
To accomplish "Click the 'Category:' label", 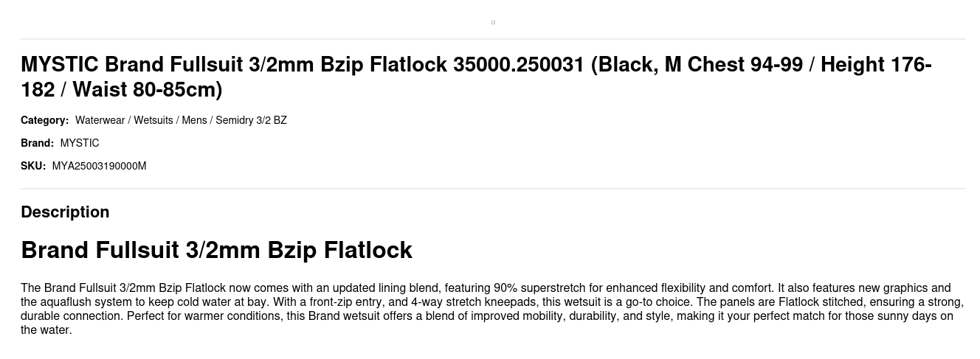I will click(x=44, y=120).
